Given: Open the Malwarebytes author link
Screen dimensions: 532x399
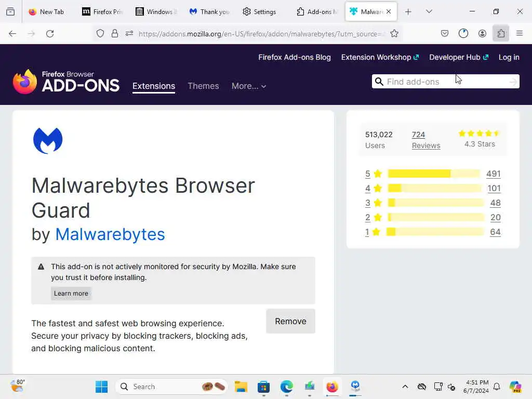Looking at the screenshot, I should (110, 234).
